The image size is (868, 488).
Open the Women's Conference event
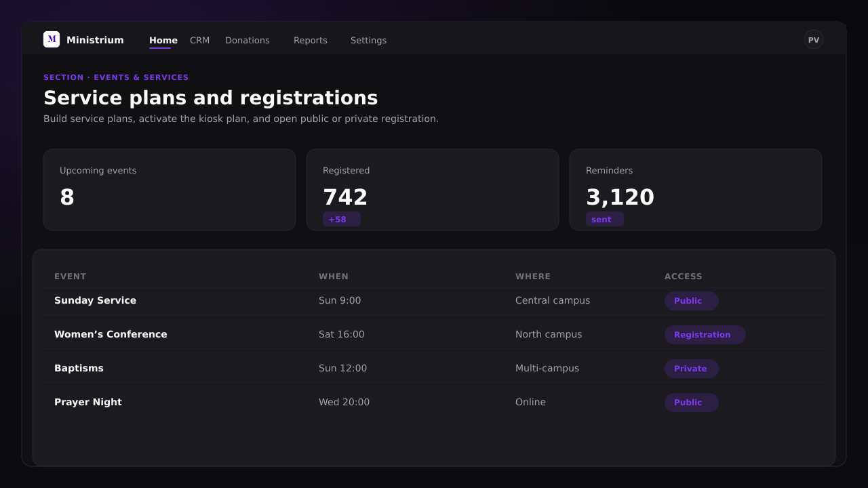(x=111, y=334)
